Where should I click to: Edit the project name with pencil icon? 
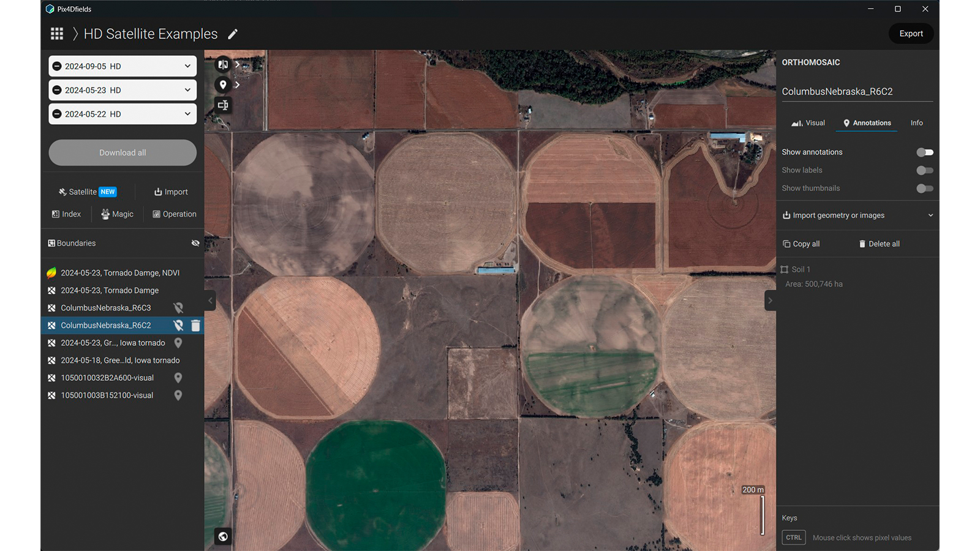pyautogui.click(x=233, y=34)
